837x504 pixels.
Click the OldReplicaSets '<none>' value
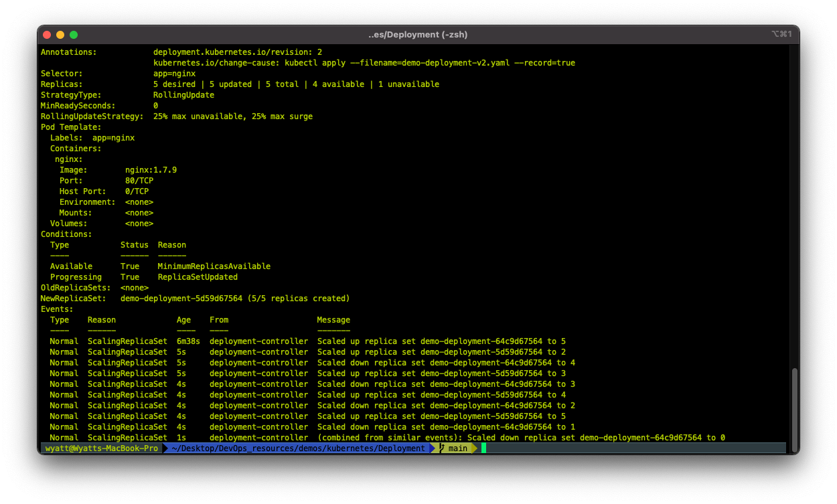click(135, 288)
